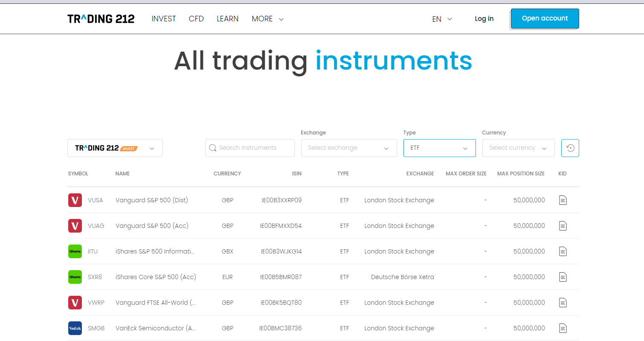Image resolution: width=644 pixels, height=341 pixels.
Task: Open the KID document for VWRP
Action: (563, 303)
